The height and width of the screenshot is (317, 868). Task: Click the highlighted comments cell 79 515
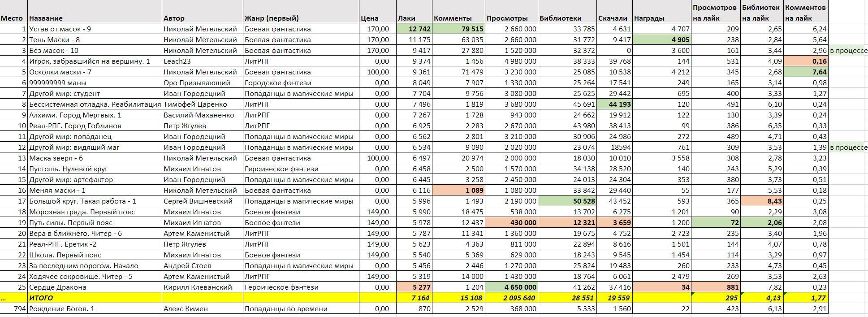(x=458, y=29)
